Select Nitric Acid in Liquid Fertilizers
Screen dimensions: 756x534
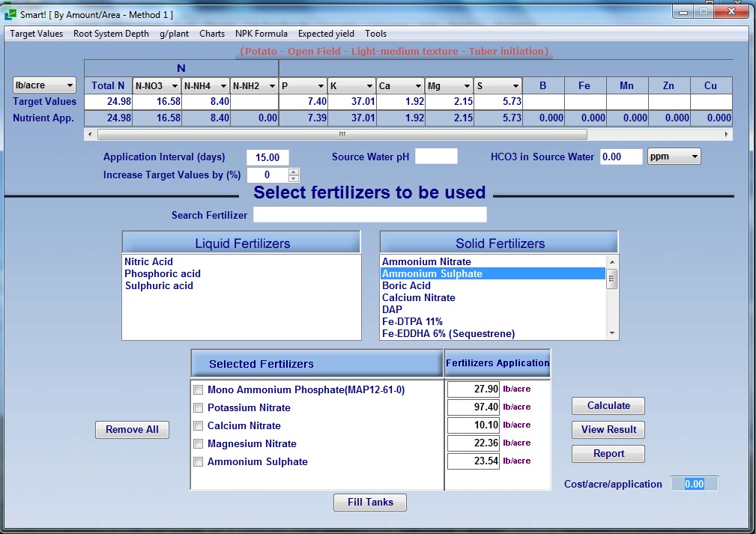[148, 261]
